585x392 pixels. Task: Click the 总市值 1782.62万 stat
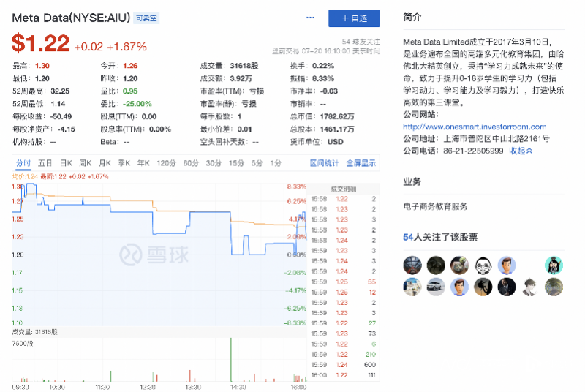tap(322, 116)
